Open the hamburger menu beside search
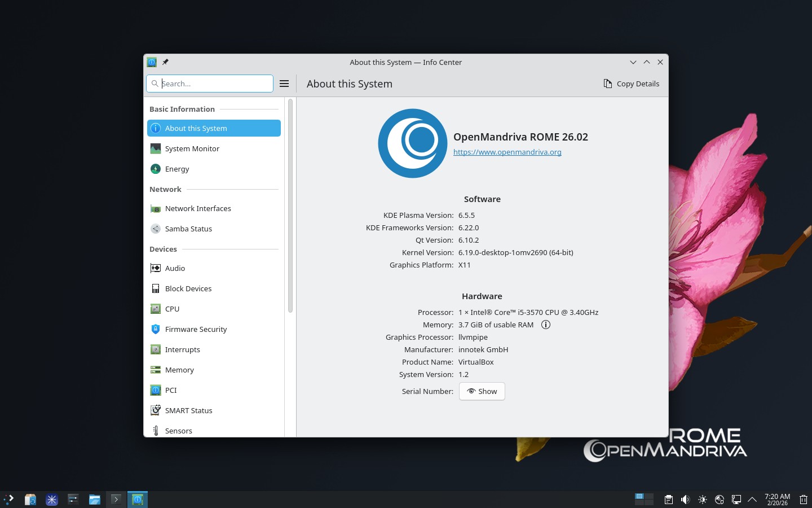 (284, 84)
